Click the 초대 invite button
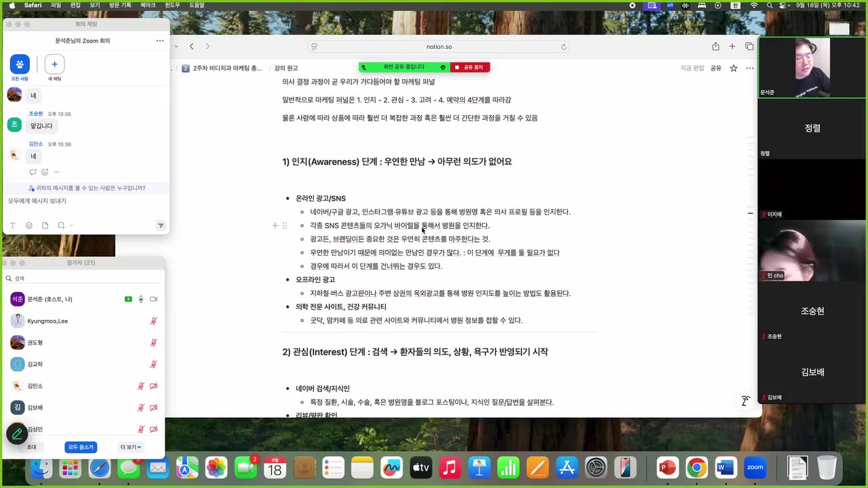This screenshot has width=868, height=488. [31, 447]
